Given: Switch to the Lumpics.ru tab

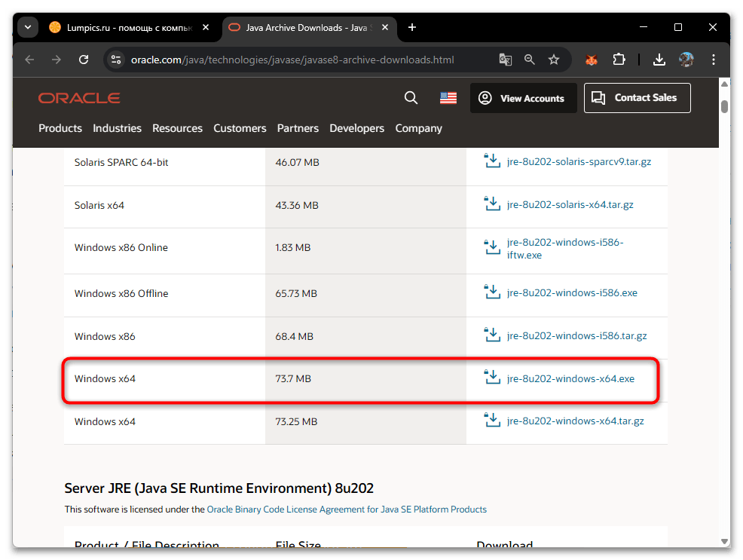Looking at the screenshot, I should click(x=129, y=27).
